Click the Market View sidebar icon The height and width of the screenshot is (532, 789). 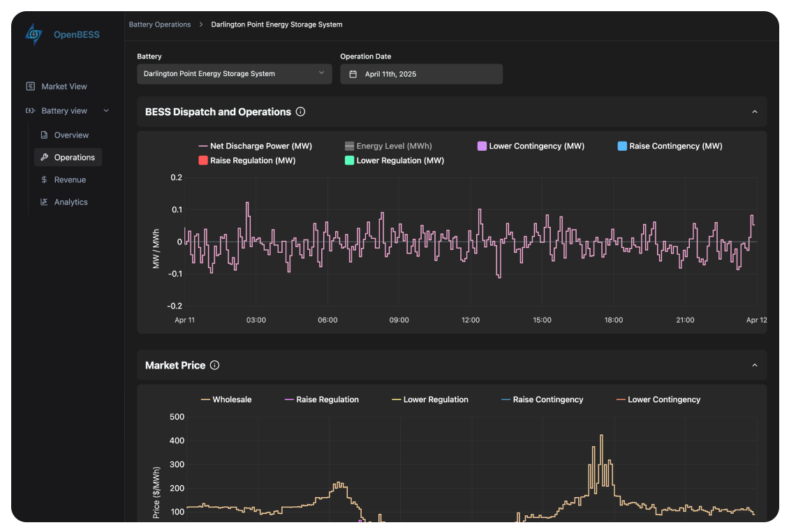click(x=30, y=87)
